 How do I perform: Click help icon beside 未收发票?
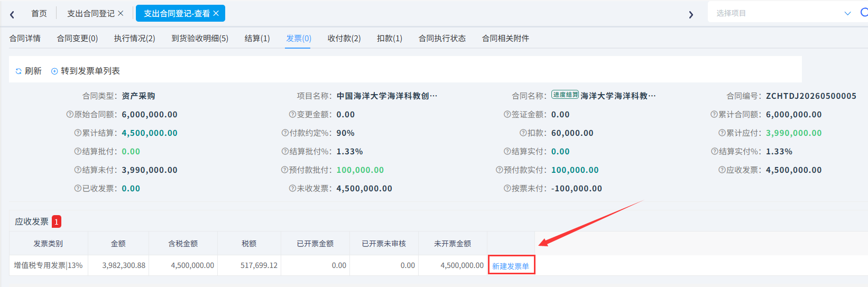coord(292,188)
